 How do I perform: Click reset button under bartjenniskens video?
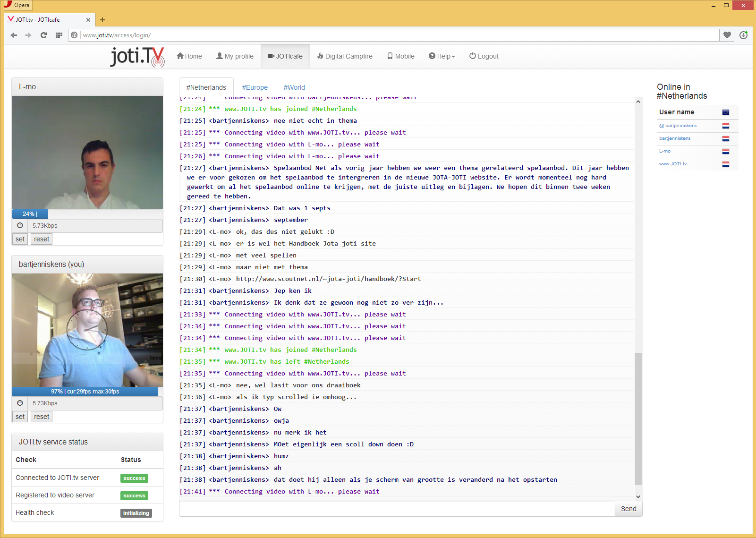[x=42, y=417]
